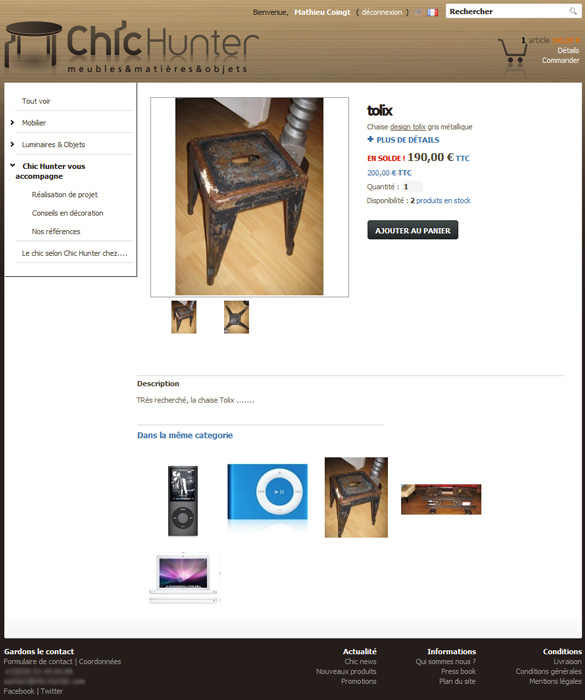This screenshot has height=700, width=585.
Task: Click the Quantité input field
Action: pyautogui.click(x=412, y=187)
